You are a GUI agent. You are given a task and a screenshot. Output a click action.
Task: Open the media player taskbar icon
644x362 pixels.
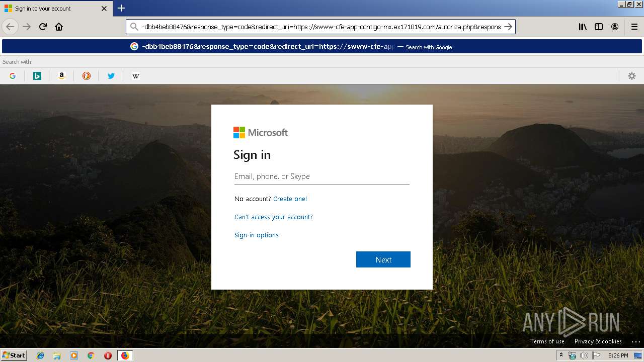74,355
